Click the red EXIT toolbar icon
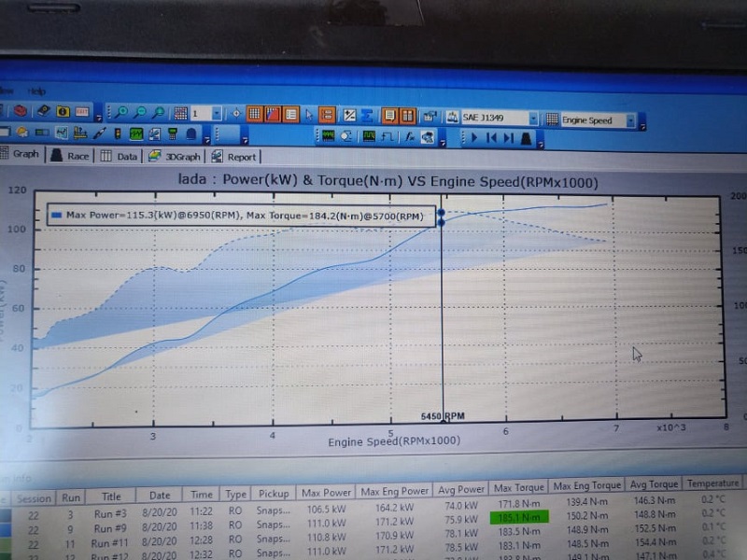The height and width of the screenshot is (560, 747). point(82,112)
